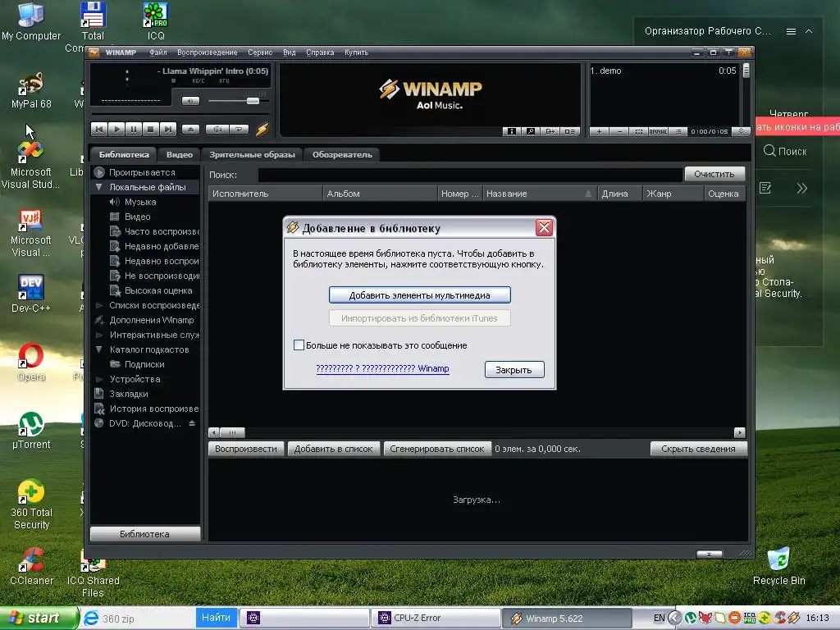
Task: Close the Добавление в библиотеку dialog
Action: [545, 228]
